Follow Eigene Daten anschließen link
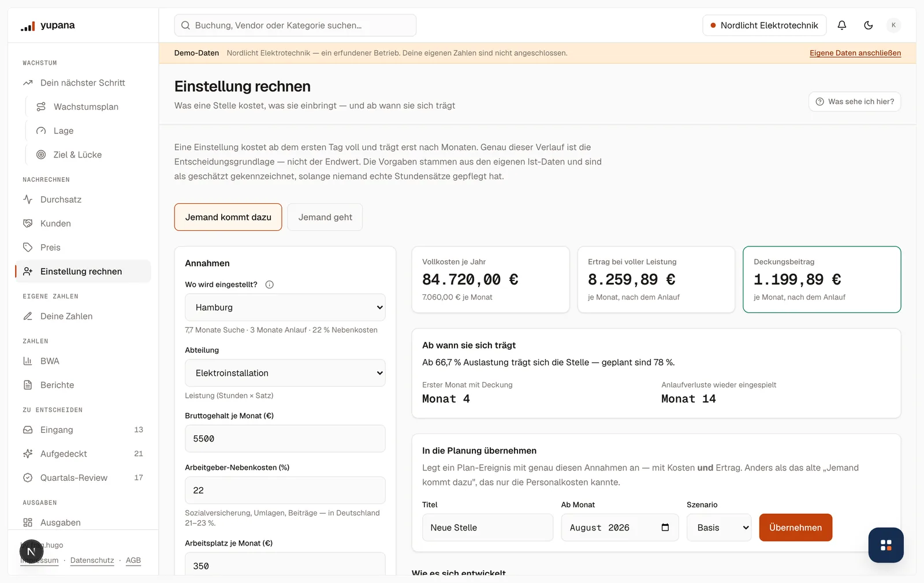The image size is (924, 583). coord(855,53)
